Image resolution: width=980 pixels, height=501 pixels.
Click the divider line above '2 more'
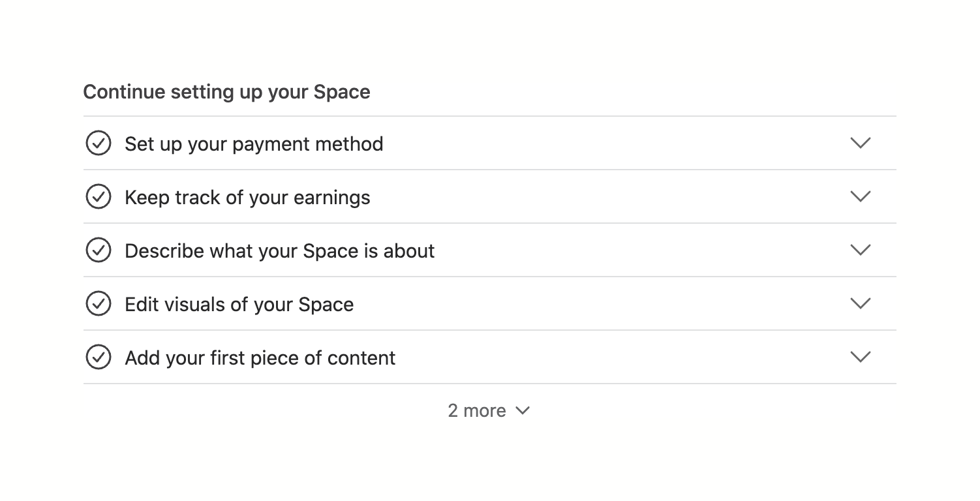pos(489,384)
